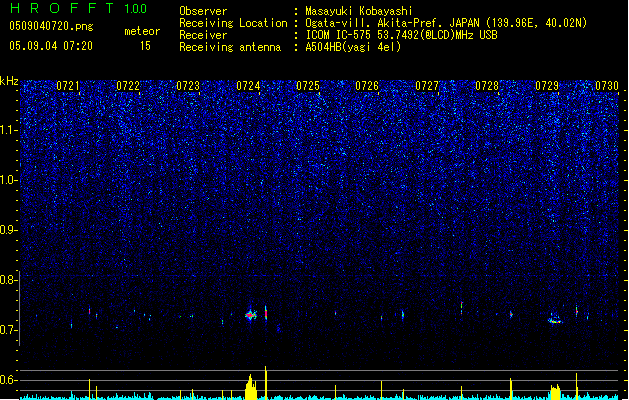Click the Ogata-vill. Akita-Pref. JAPAN location text
Image resolution: width=629 pixels, height=400 pixels.
click(x=446, y=23)
